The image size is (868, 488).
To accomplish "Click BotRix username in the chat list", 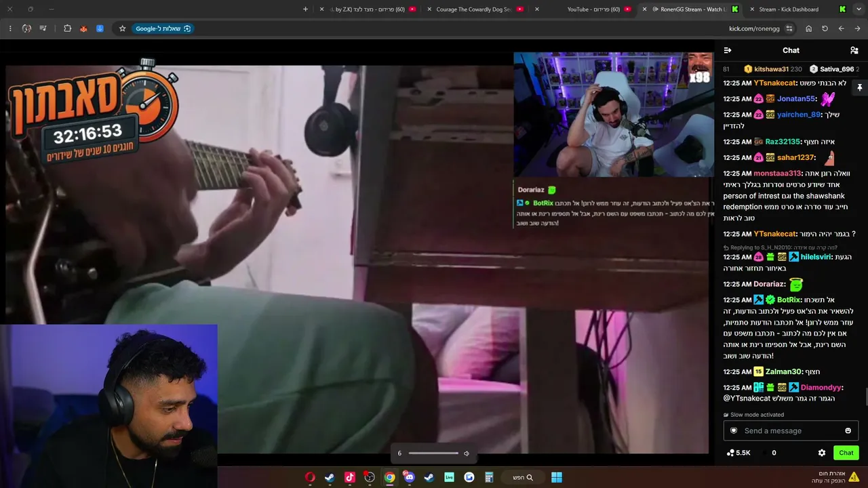I will coord(789,300).
